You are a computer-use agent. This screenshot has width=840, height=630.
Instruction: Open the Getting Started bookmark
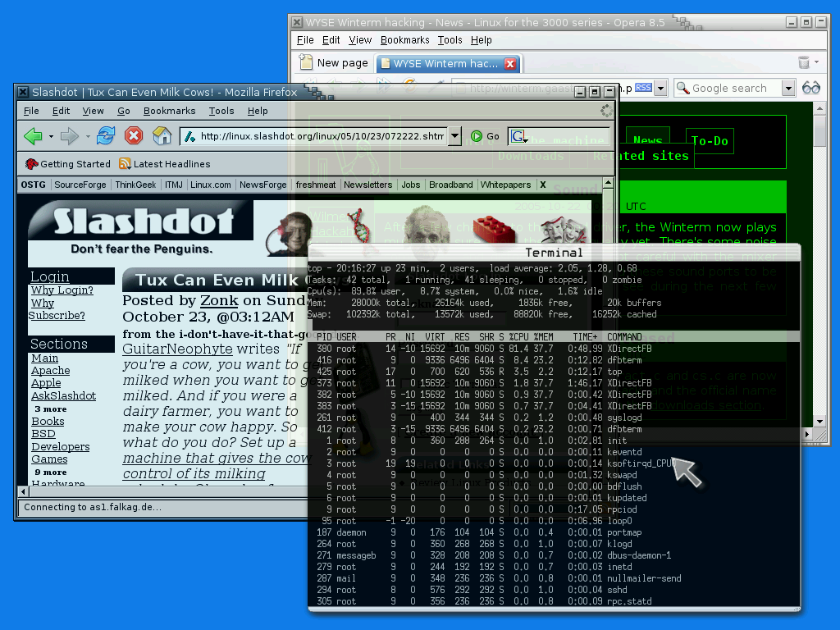[68, 164]
